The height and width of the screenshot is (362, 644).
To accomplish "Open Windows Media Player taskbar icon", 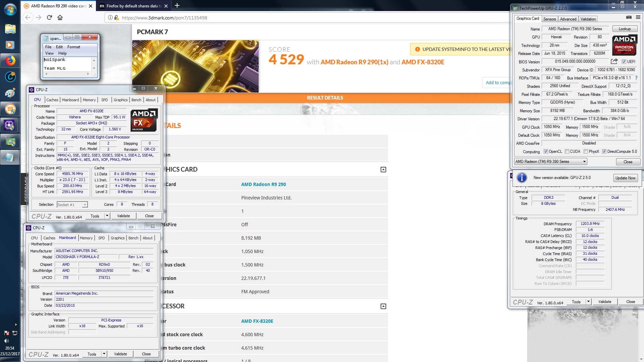I will tap(10, 45).
